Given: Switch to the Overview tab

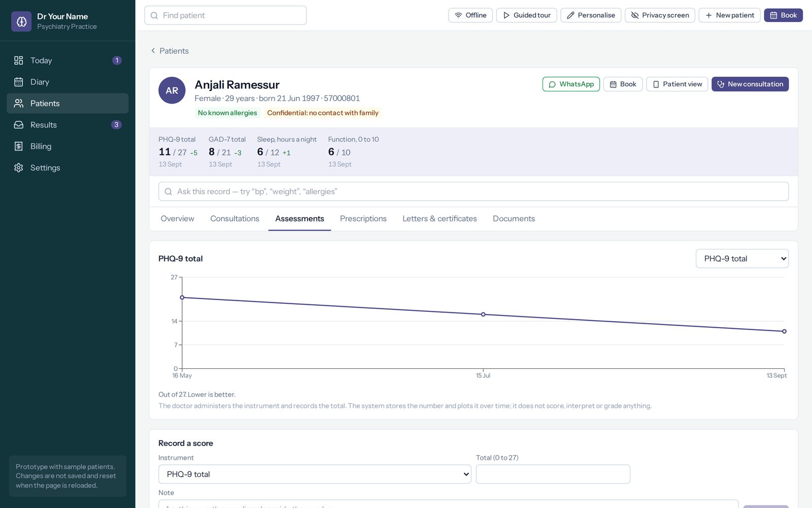Looking at the screenshot, I should coord(178,218).
